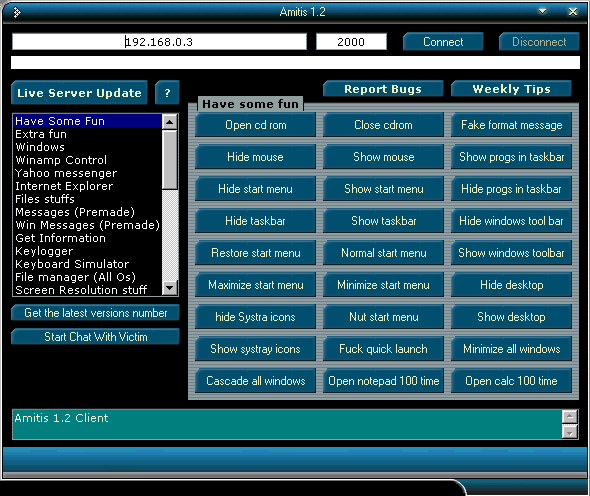Click the Minimize start menu button
The height and width of the screenshot is (496, 590).
click(x=383, y=285)
